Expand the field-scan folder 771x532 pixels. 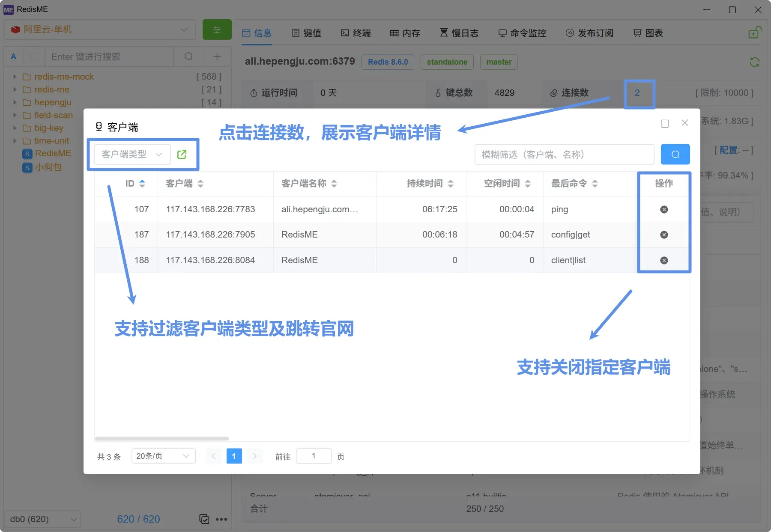pyautogui.click(x=15, y=115)
